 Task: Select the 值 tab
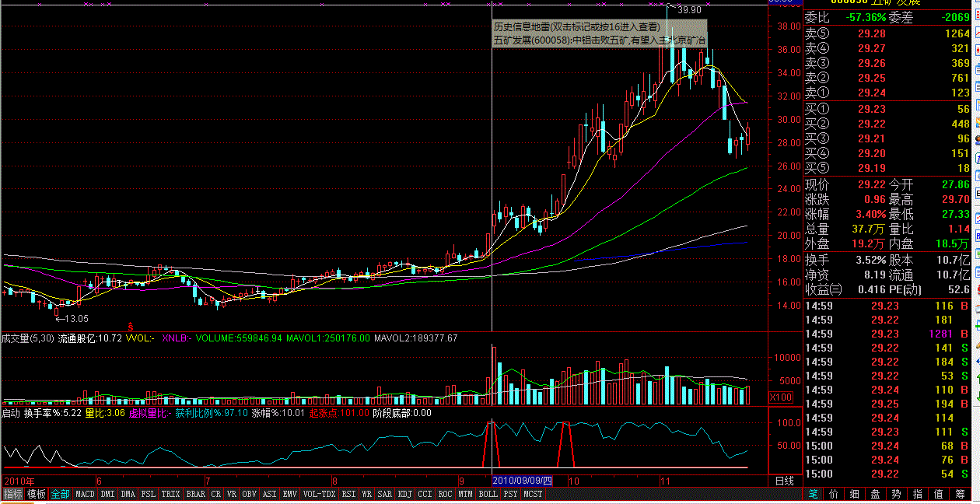[x=939, y=494]
